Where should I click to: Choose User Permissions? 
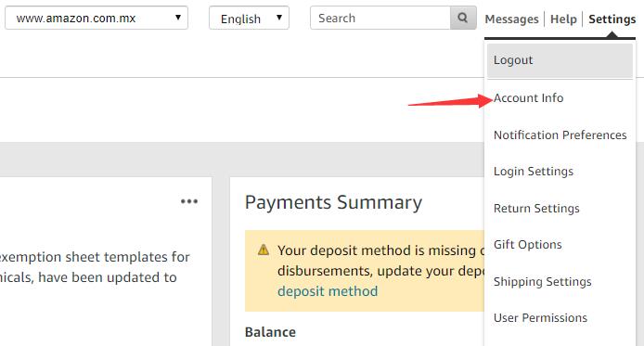(540, 318)
